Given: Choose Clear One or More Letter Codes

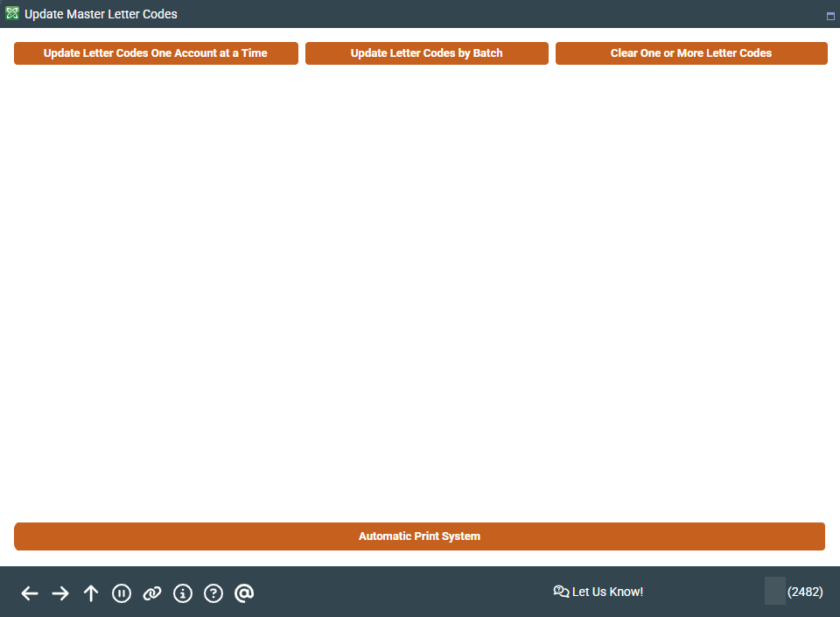Looking at the screenshot, I should (x=691, y=53).
